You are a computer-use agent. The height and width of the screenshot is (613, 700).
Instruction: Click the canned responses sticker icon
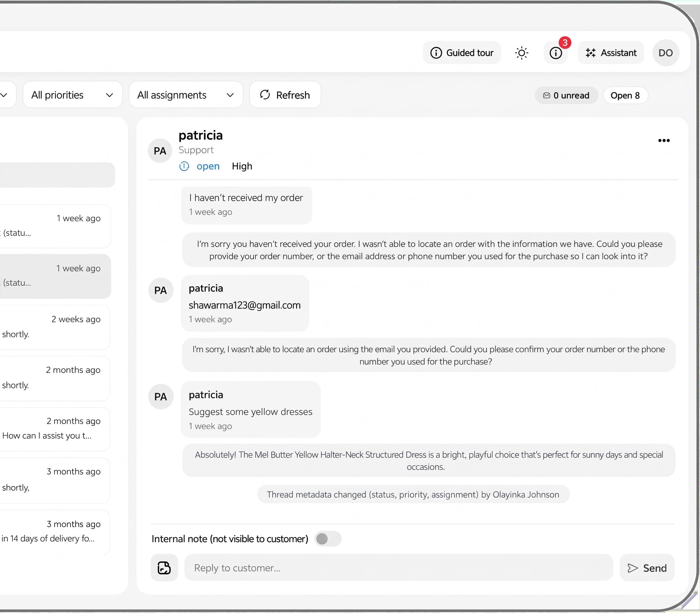pos(164,567)
